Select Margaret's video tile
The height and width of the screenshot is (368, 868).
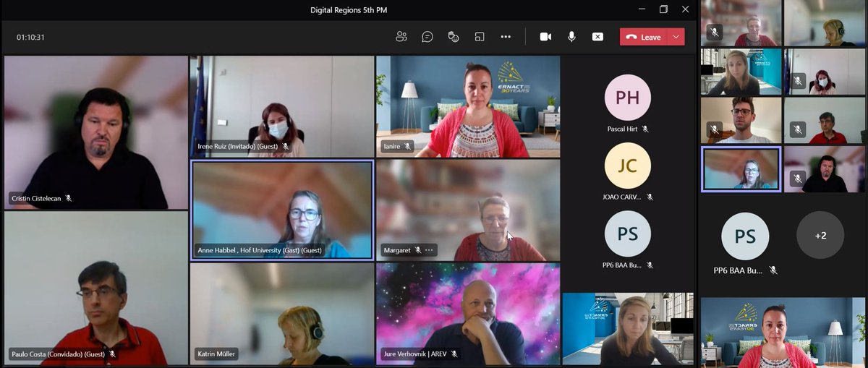(x=468, y=210)
